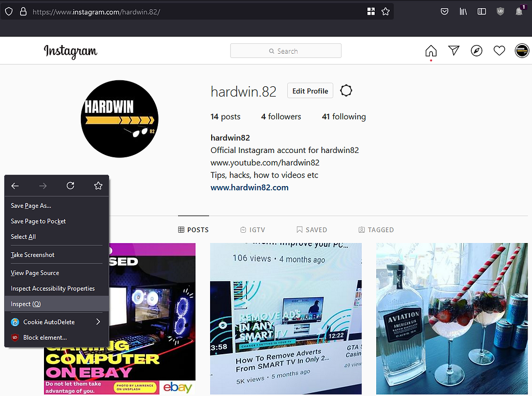The image size is (532, 396).
Task: Open the gaming computer on eBay post
Action: [x=152, y=319]
